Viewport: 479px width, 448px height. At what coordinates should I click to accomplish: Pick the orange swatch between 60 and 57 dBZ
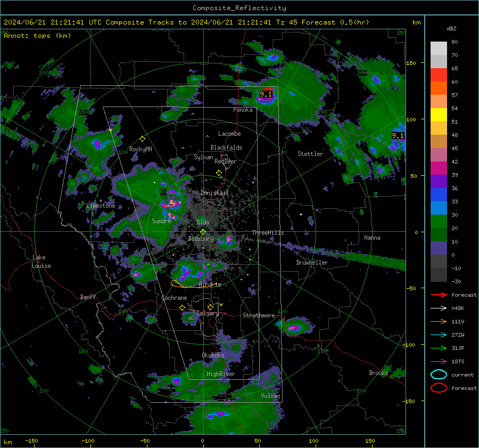(439, 88)
